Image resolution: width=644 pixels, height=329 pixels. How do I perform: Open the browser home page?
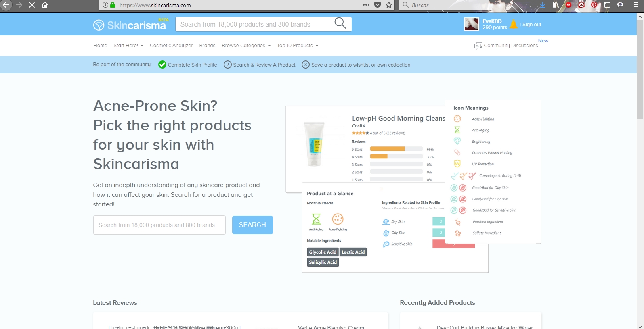(x=45, y=5)
